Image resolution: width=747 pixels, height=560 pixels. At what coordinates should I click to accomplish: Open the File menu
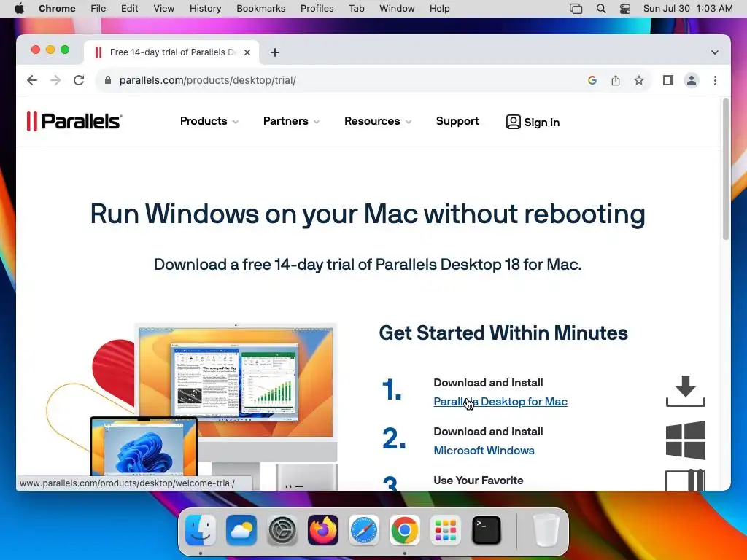[98, 9]
